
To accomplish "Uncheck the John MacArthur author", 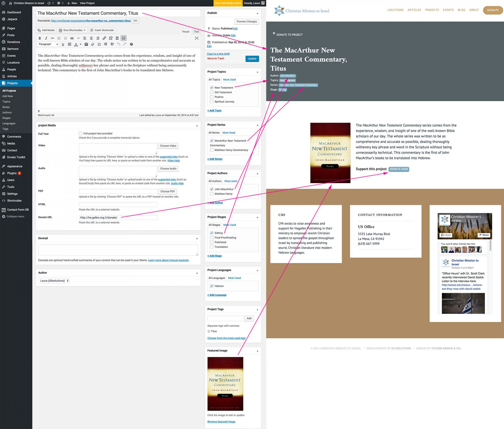I will (212, 189).
